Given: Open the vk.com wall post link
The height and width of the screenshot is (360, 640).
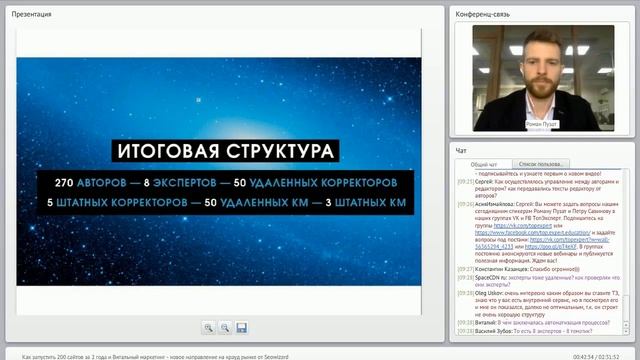Looking at the screenshot, I should [x=569, y=240].
